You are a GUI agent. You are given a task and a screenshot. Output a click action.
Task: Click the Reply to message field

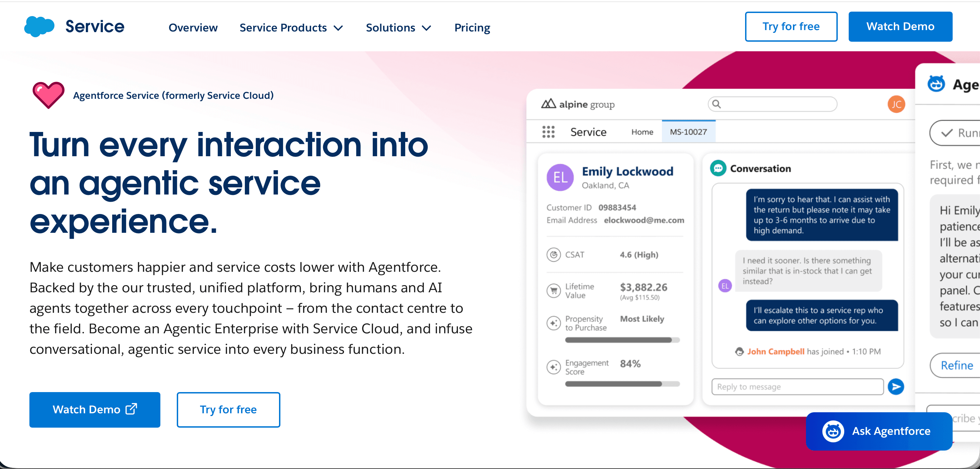797,387
